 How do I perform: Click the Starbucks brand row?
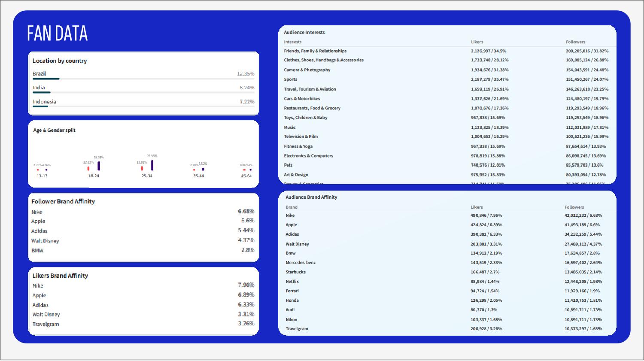coord(296,272)
